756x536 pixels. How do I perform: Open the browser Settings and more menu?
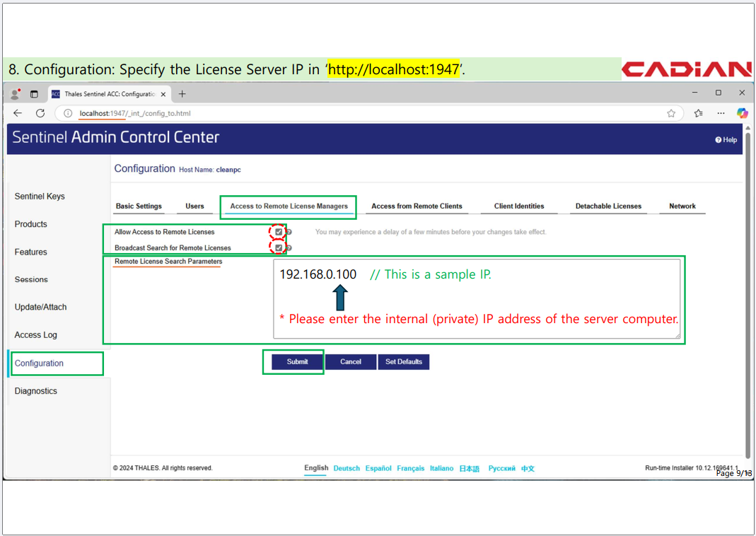tap(721, 113)
